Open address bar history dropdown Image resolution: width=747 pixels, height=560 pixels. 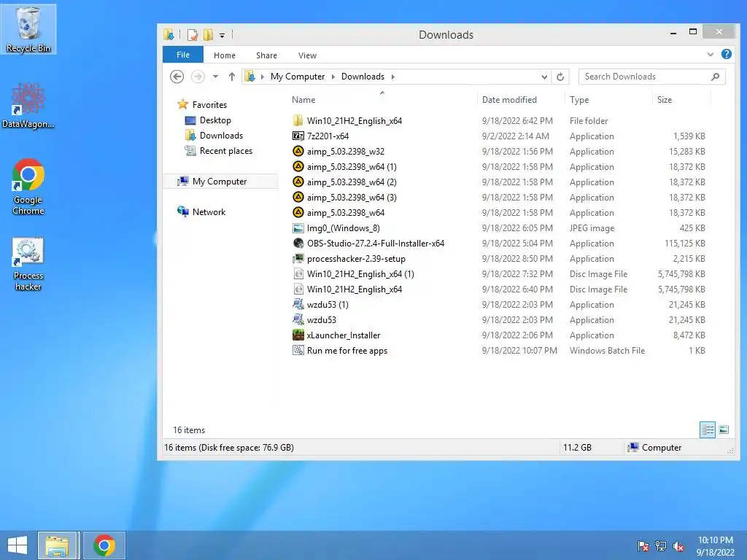pyautogui.click(x=544, y=77)
